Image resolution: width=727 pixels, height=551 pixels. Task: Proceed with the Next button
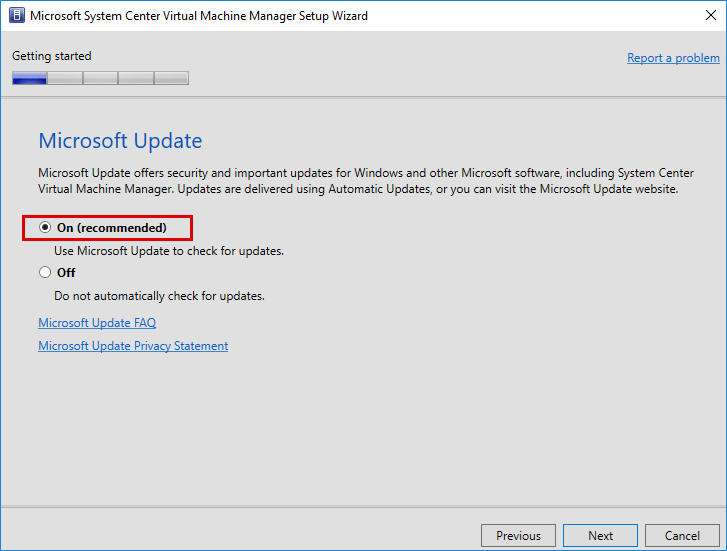[600, 535]
